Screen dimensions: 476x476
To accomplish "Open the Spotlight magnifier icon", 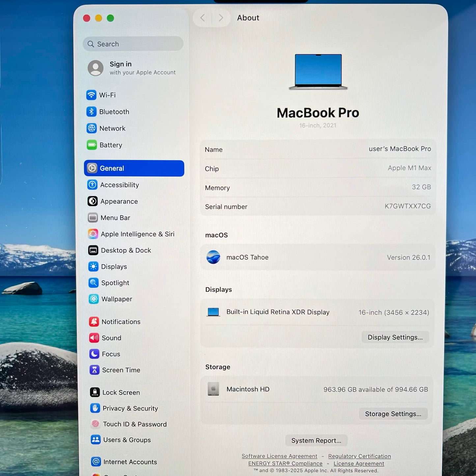I will tap(94, 283).
